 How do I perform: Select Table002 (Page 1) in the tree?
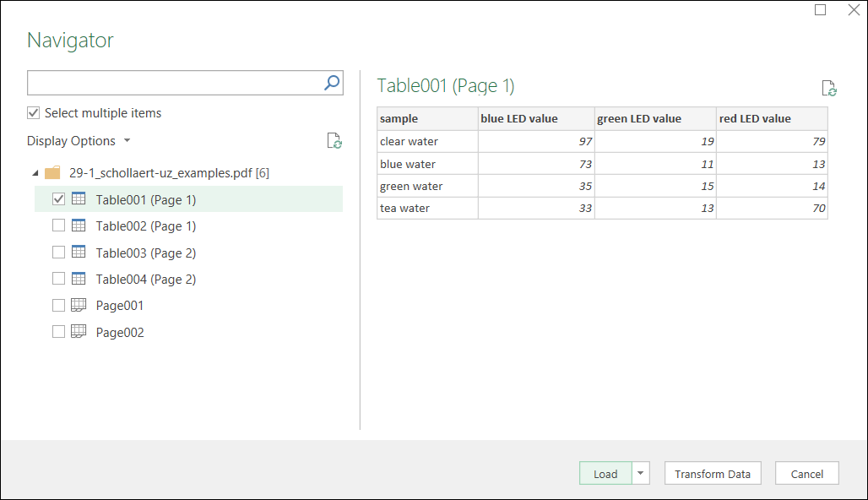145,226
